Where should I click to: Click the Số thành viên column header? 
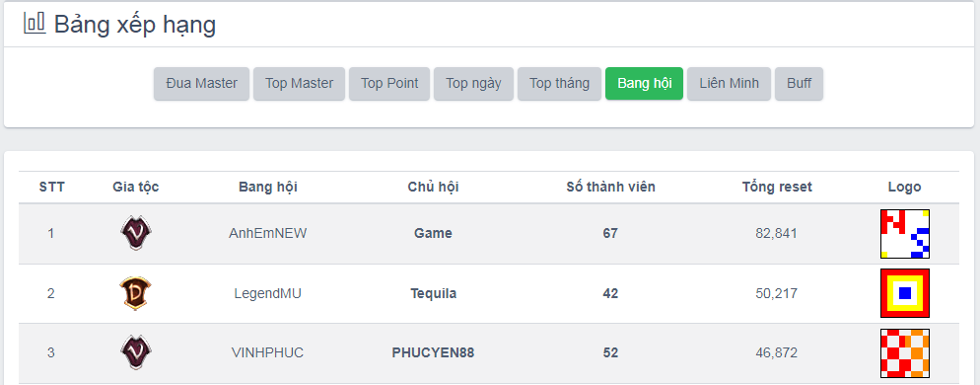(x=610, y=187)
